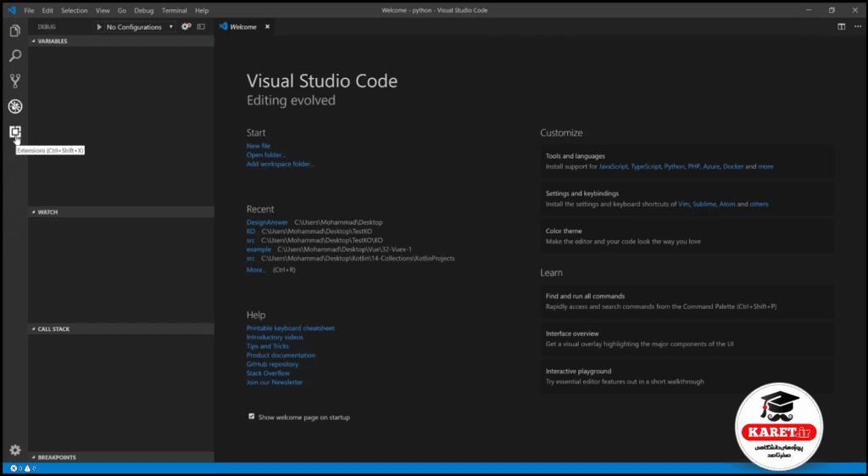Open Product documentation link

[x=281, y=356]
